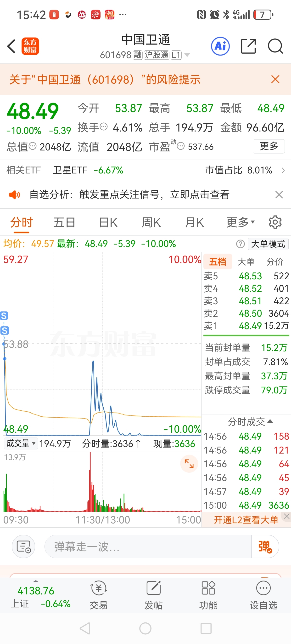The image size is (291, 644).
Task: Expand chart to fullscreen icon
Action: click(189, 464)
